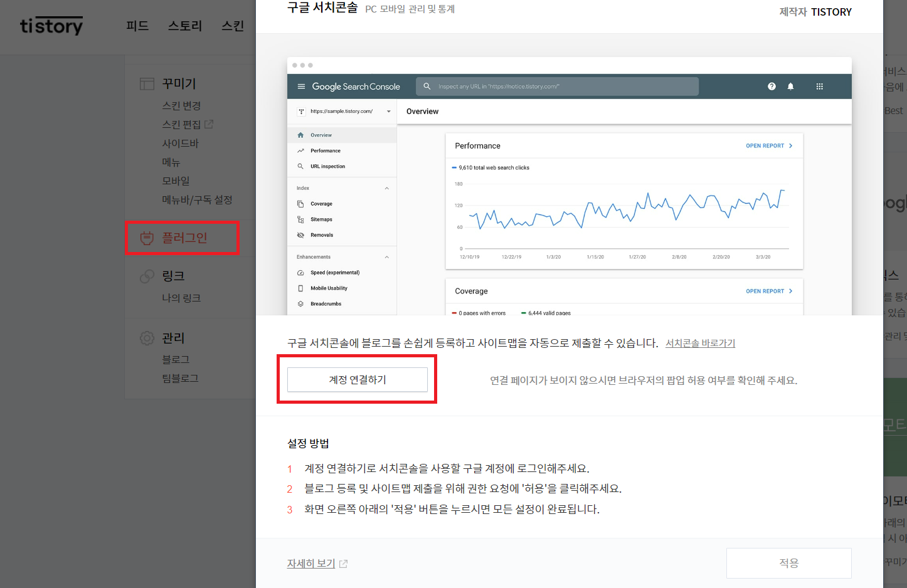Click the '설정 방법' heading
Screen dimensions: 907x588
(x=308, y=443)
